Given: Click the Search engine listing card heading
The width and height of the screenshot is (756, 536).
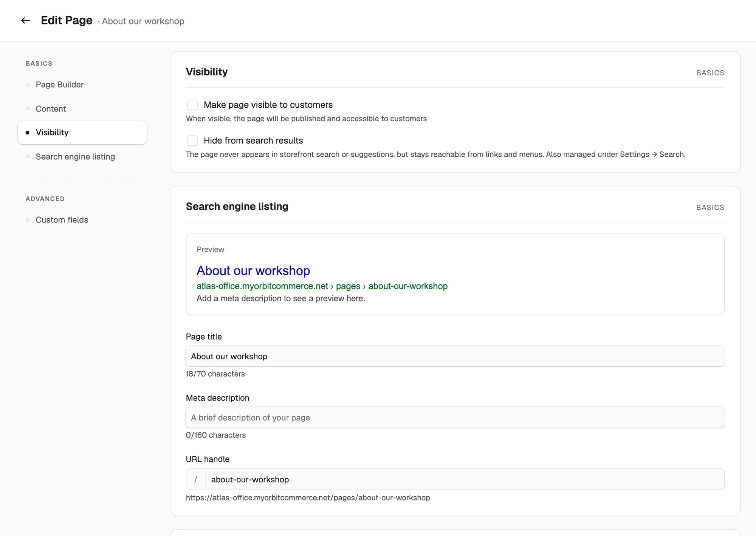Looking at the screenshot, I should point(237,207).
